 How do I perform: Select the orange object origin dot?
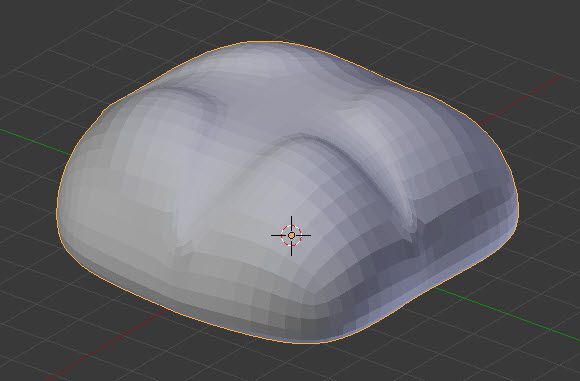[x=291, y=235]
